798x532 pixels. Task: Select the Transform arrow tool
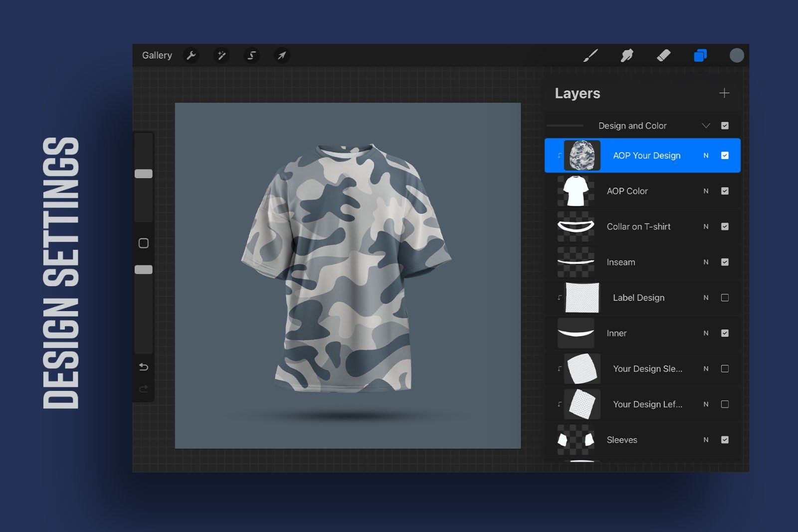click(x=281, y=55)
